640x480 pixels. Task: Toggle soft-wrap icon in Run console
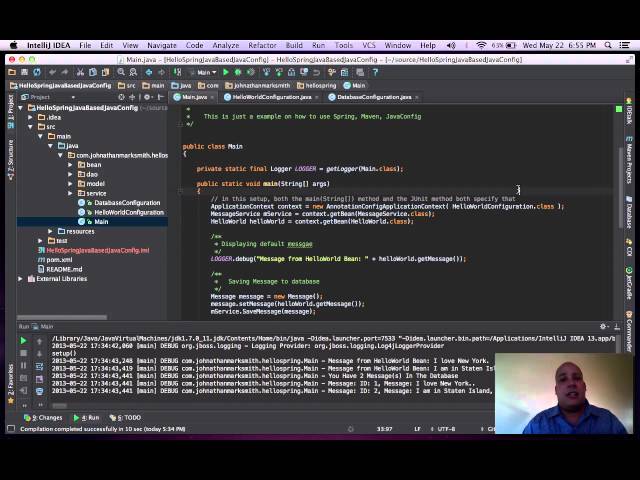click(x=40, y=366)
